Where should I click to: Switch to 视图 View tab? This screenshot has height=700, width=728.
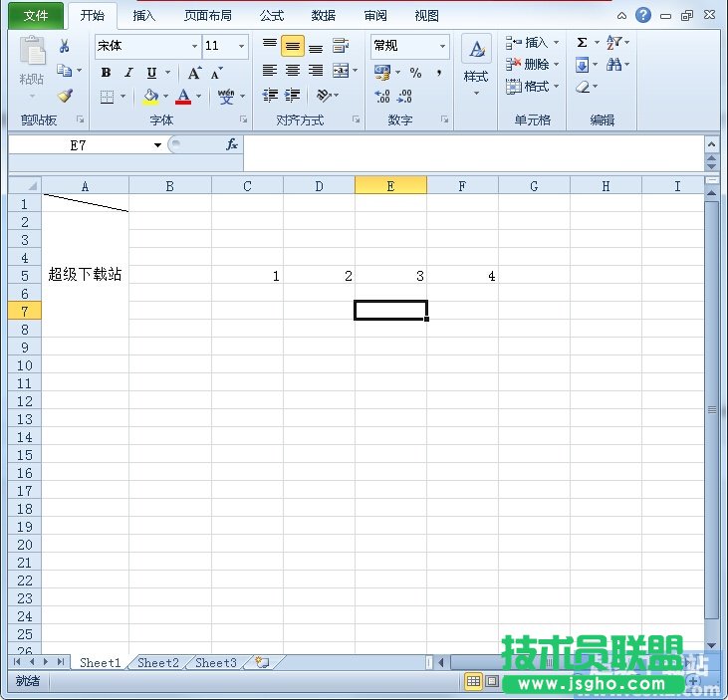pos(426,16)
